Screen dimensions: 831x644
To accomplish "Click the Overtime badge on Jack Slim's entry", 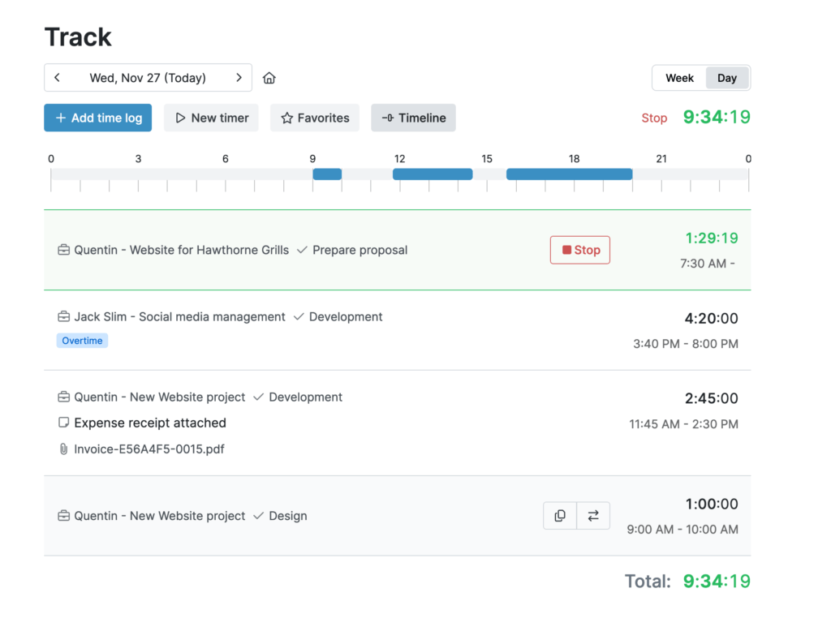I will (x=82, y=340).
